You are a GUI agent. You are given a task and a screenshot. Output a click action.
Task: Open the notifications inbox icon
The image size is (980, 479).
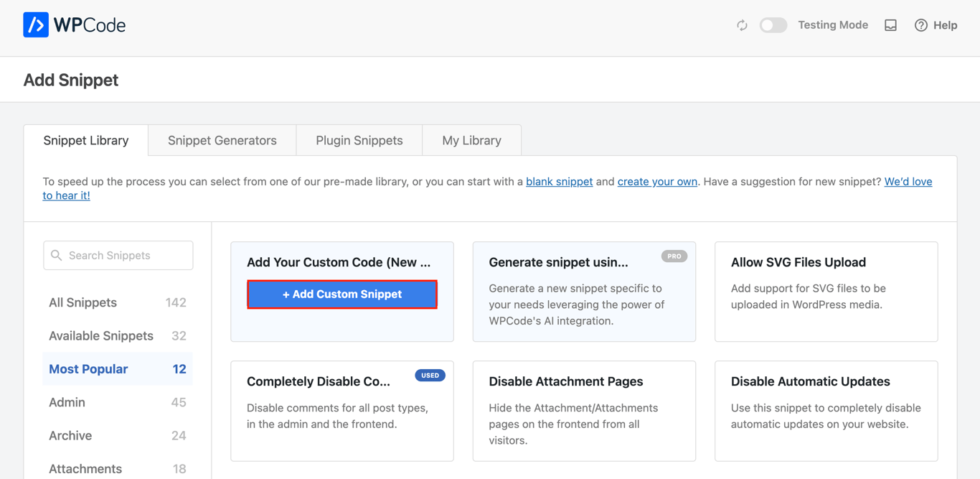tap(890, 24)
